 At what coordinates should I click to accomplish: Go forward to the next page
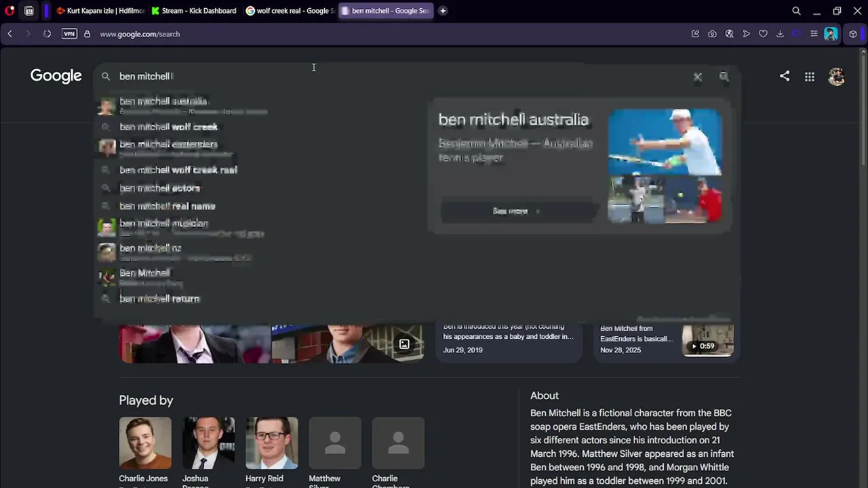pos(28,34)
